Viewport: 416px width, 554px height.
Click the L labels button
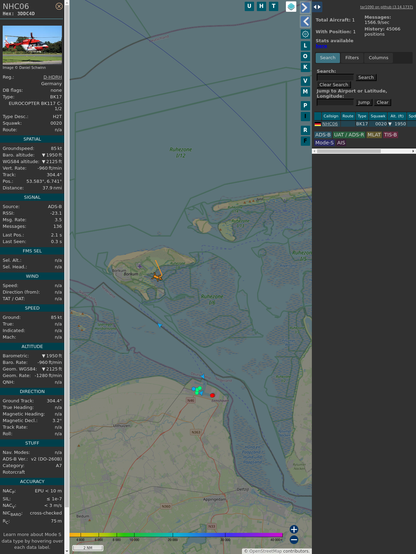pyautogui.click(x=305, y=46)
